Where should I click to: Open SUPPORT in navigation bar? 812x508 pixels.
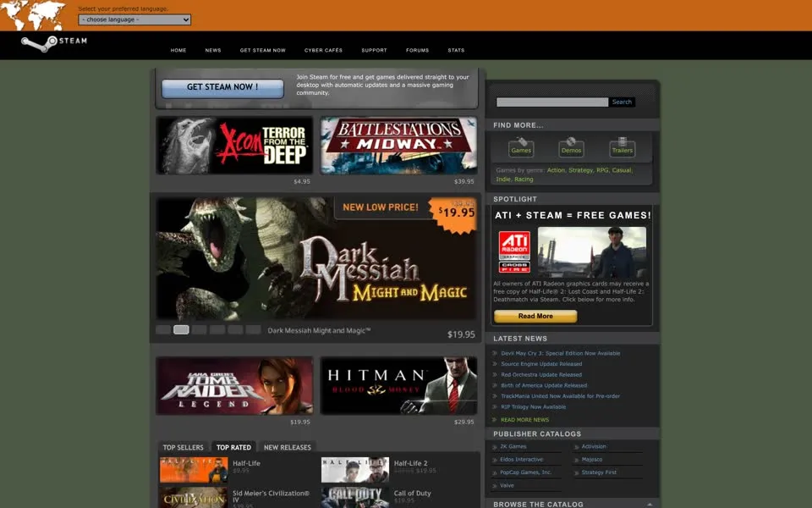click(x=374, y=50)
